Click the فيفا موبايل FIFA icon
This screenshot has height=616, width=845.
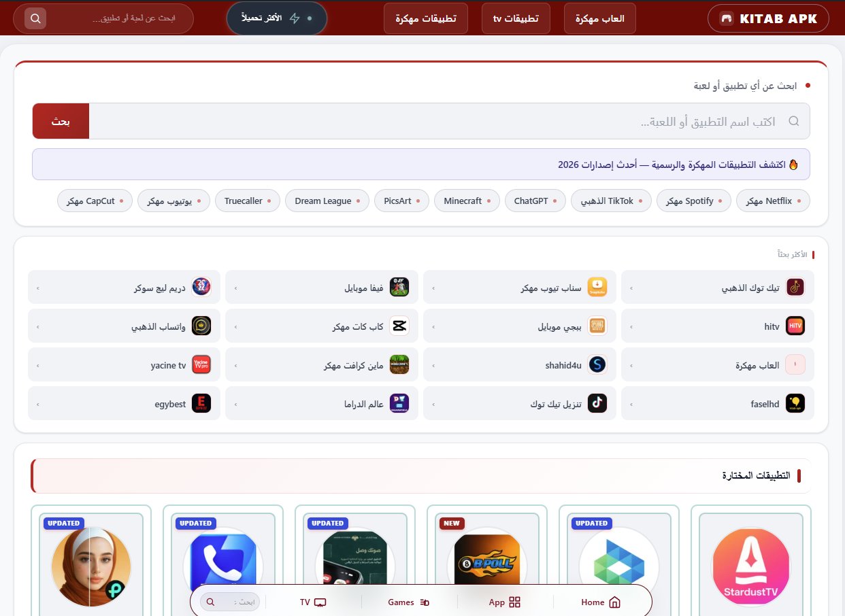(x=399, y=286)
